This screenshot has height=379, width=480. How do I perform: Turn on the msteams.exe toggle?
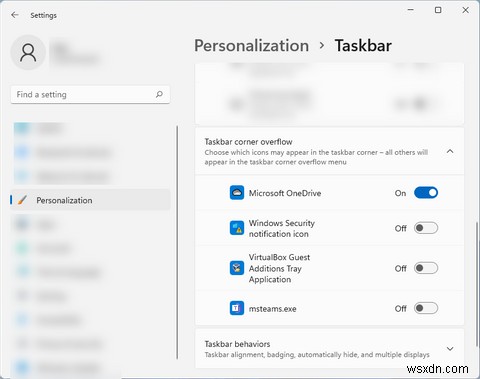coord(426,308)
